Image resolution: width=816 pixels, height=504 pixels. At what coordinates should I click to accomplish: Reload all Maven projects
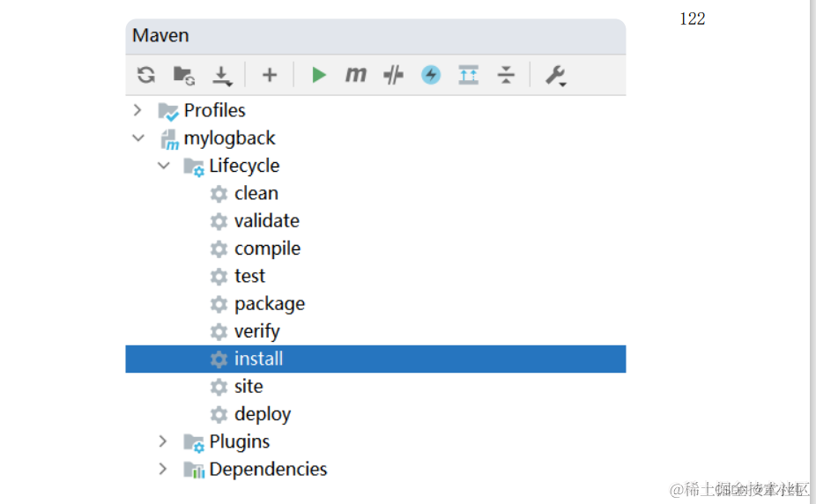pos(146,75)
